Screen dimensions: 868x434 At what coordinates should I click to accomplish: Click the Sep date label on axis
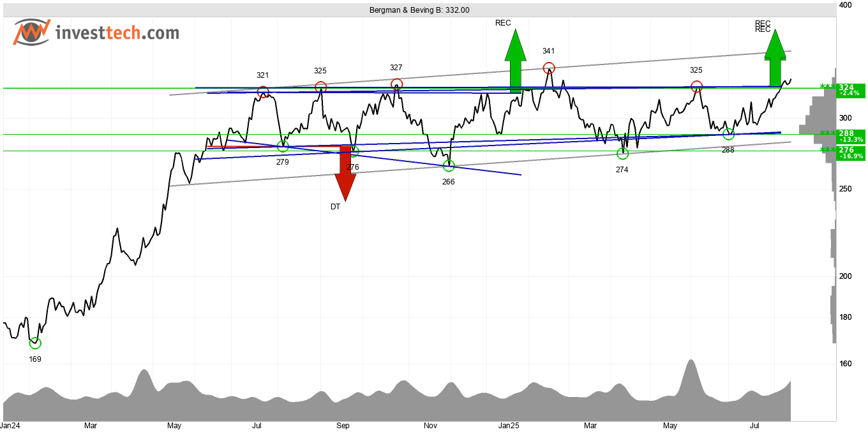[x=343, y=425]
